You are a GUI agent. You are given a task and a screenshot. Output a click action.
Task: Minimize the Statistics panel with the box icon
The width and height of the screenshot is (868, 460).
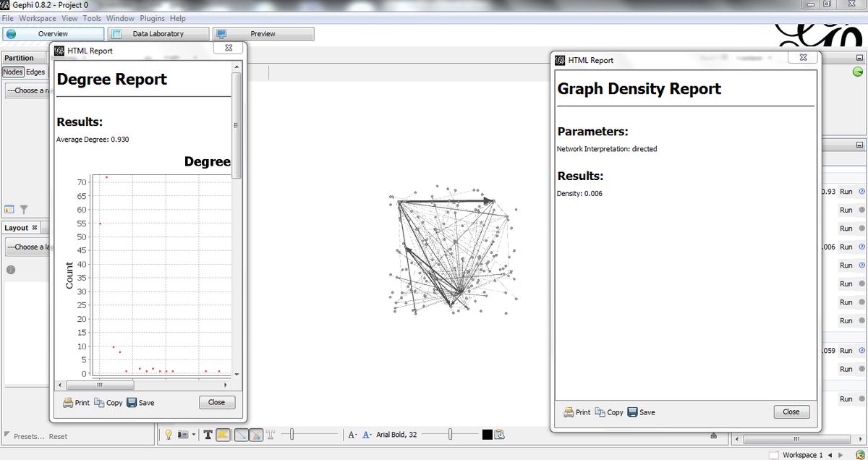point(859,145)
